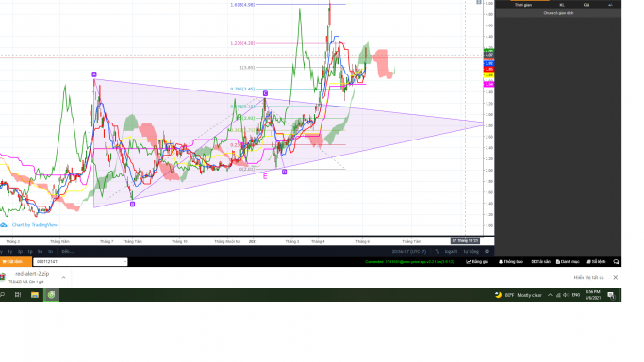Expand the redi-alert-2.zip download options
644x362 pixels.
tap(64, 277)
